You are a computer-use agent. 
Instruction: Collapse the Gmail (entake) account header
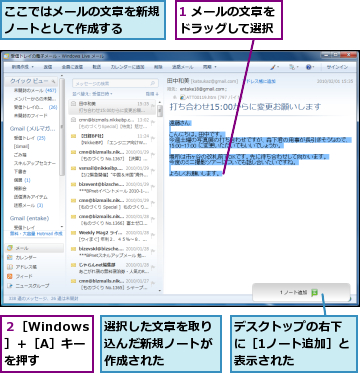coord(29,218)
